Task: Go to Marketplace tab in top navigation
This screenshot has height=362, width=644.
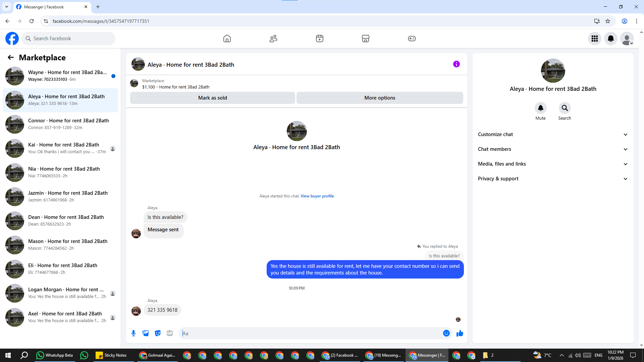Action: point(365,39)
